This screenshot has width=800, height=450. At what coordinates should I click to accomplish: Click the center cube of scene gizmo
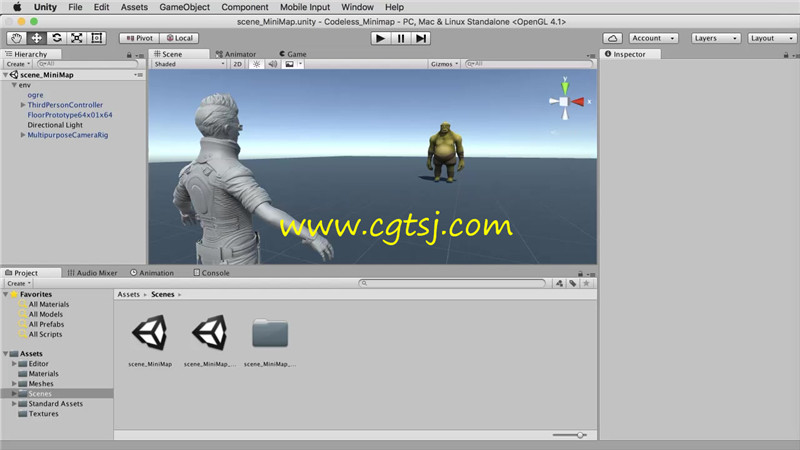click(564, 102)
